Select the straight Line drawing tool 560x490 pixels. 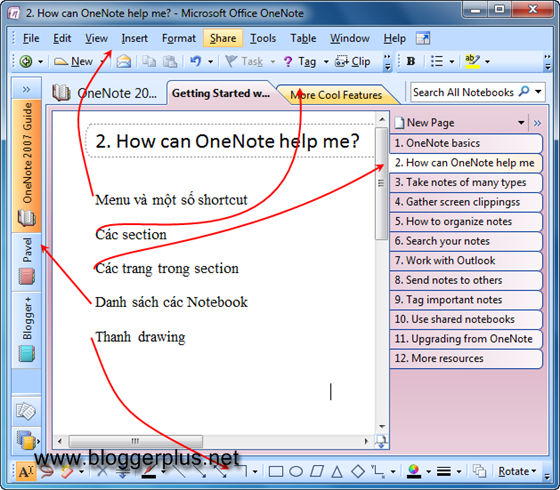[179, 472]
